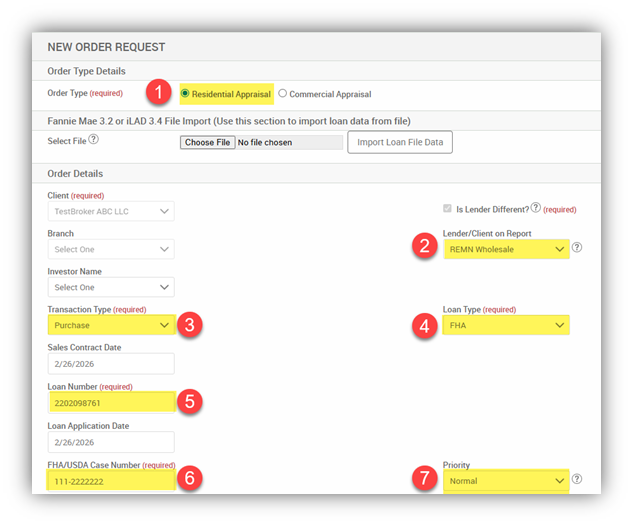This screenshot has height=526, width=633.
Task: Select Commercial Appraisal order type
Action: pos(283,94)
